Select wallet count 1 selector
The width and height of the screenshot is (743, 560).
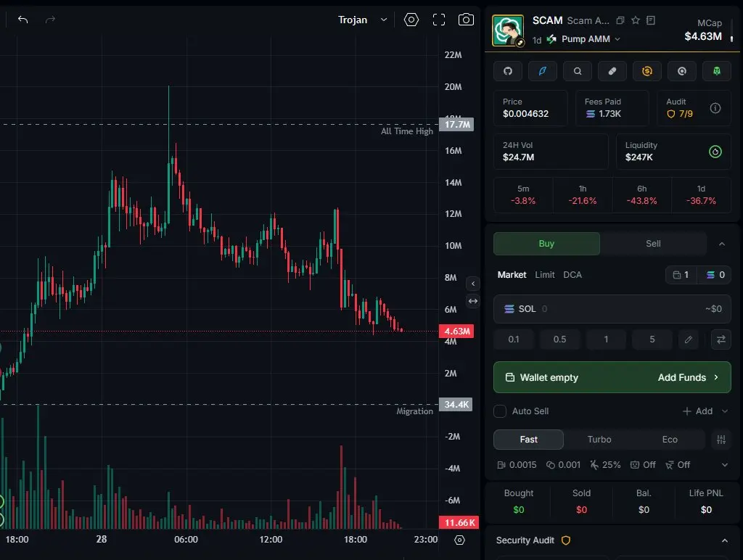point(681,275)
